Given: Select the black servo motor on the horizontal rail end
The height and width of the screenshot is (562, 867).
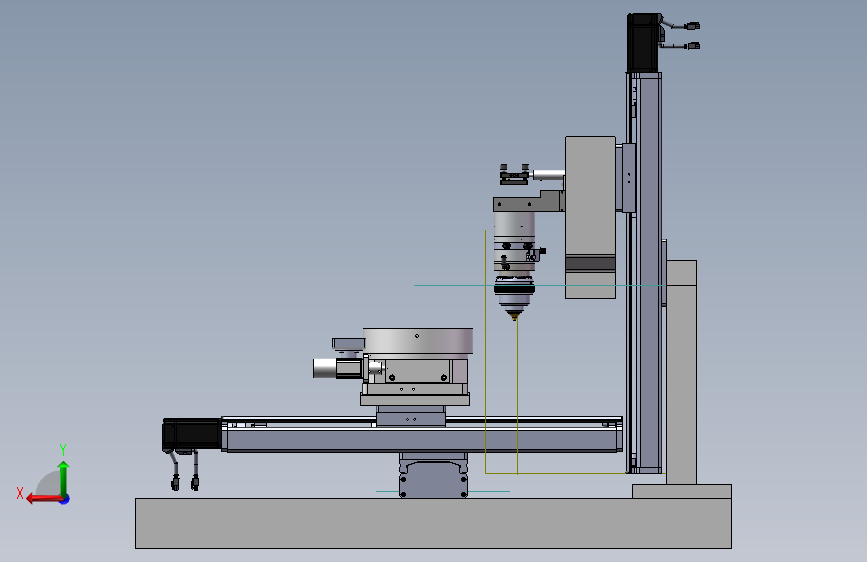Looking at the screenshot, I should [191, 435].
